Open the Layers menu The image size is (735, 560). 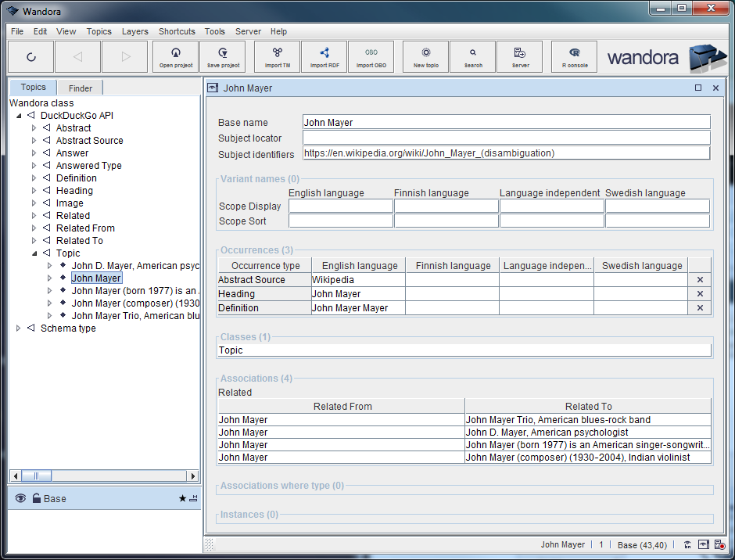tap(134, 31)
